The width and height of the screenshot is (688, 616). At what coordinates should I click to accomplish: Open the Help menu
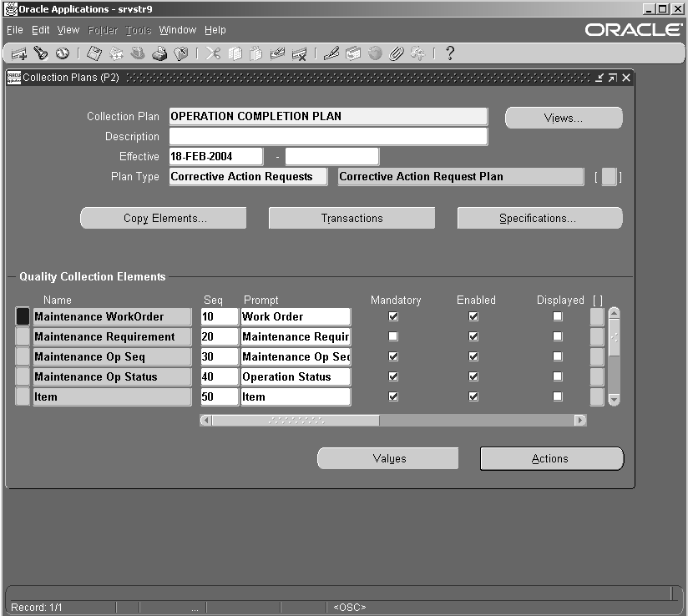coord(215,30)
